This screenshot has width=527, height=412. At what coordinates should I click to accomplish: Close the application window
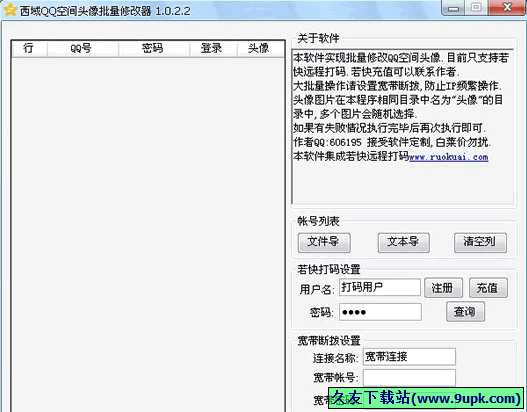507,8
